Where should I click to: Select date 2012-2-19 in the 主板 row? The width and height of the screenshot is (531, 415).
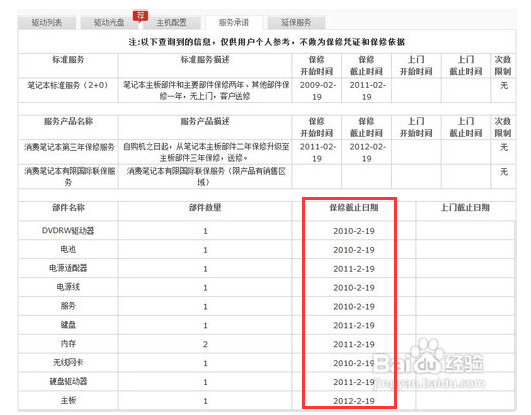[354, 401]
